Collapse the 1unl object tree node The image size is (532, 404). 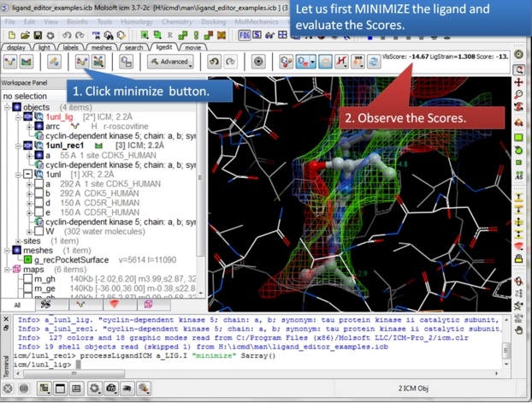coord(28,174)
